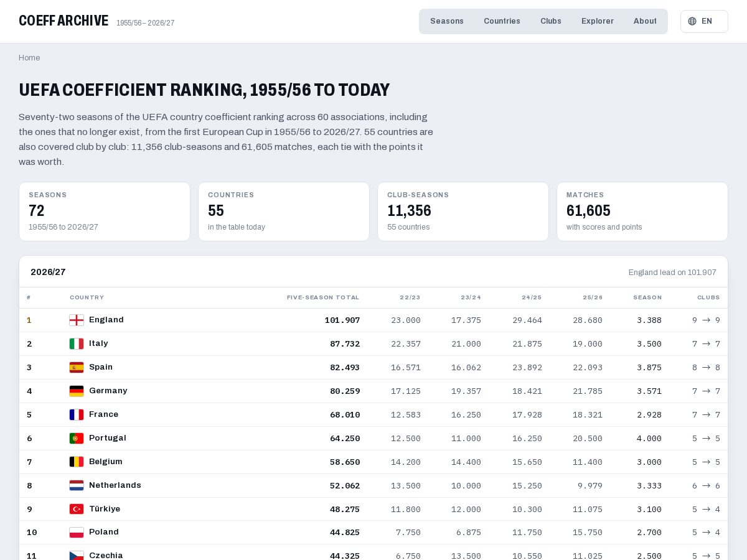Click the Poland flag icon
This screenshot has height=560, width=747.
(x=77, y=533)
